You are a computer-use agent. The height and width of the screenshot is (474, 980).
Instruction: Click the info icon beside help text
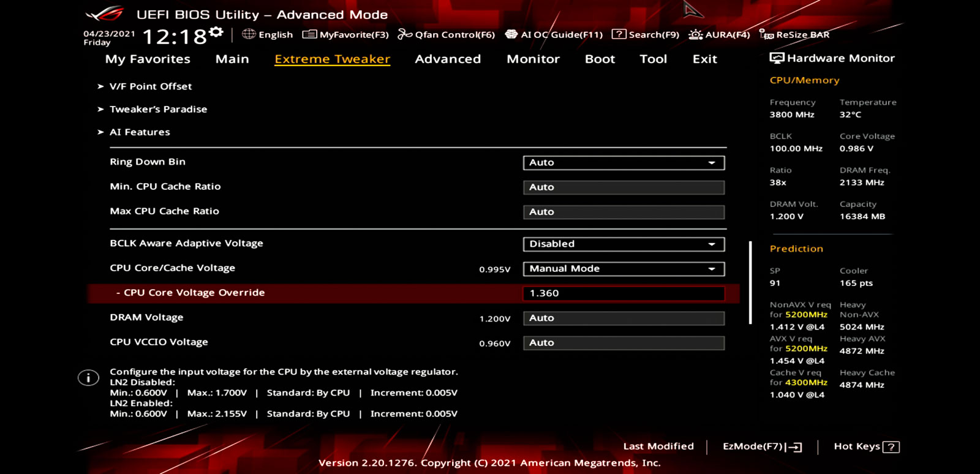(88, 378)
